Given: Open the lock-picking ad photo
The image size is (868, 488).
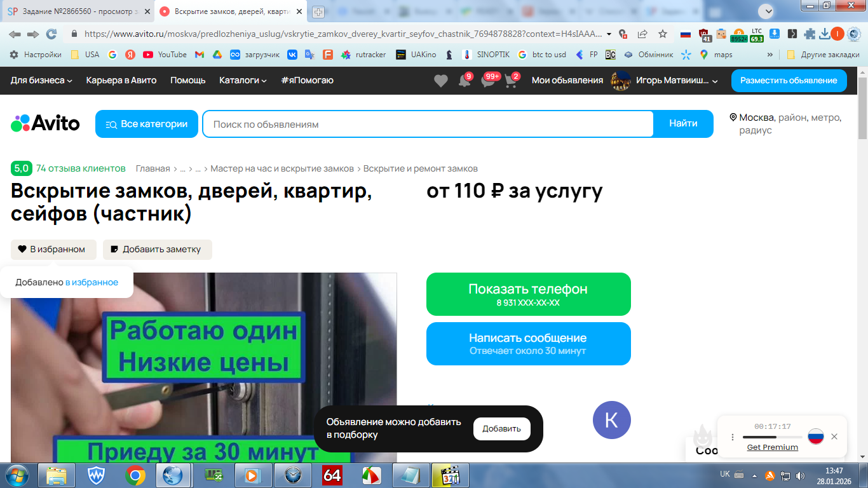Looking at the screenshot, I should (x=204, y=368).
